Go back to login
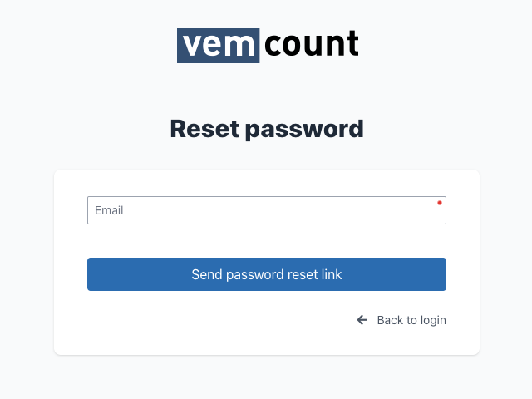532x399 pixels. click(x=401, y=320)
